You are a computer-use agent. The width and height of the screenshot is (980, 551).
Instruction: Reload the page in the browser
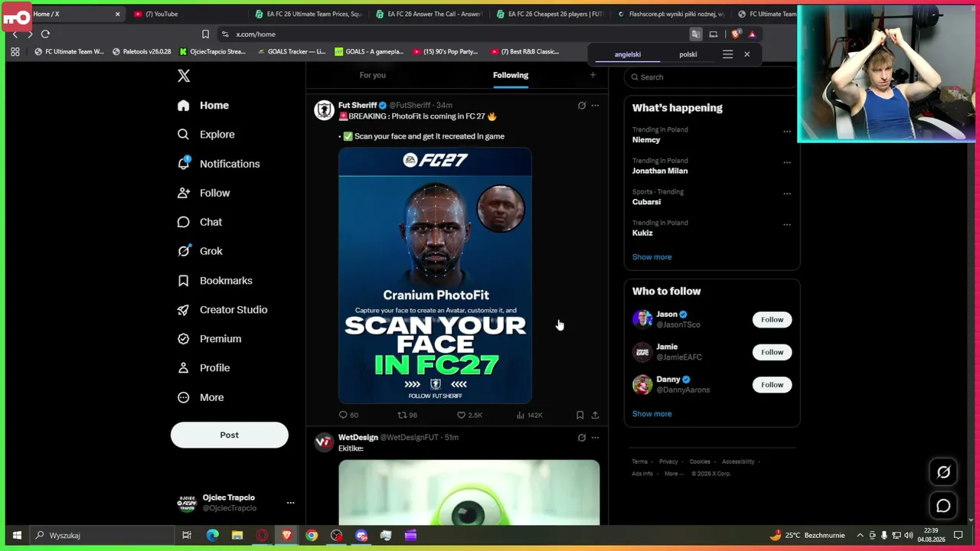coord(45,34)
